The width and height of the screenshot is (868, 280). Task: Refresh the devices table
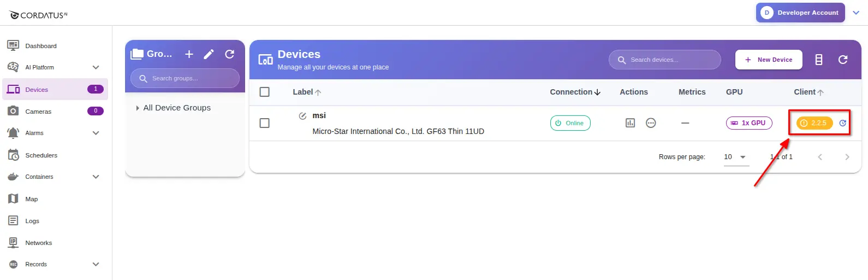coord(843,60)
